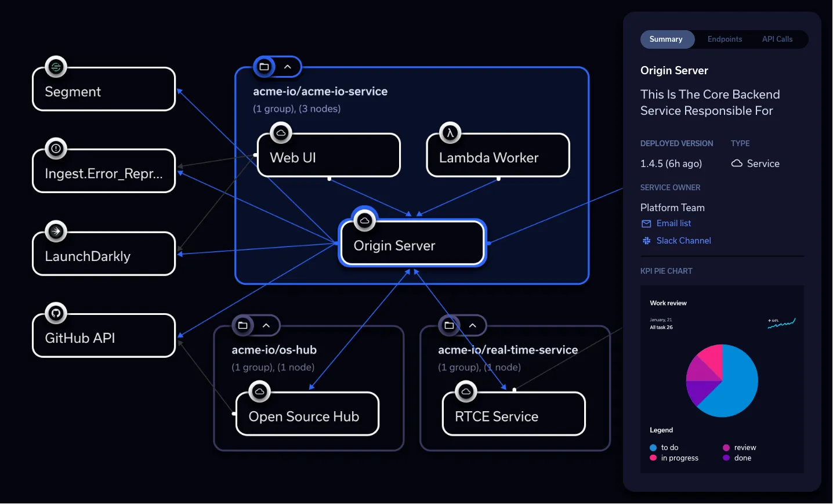Click the Segment logo icon
The height and width of the screenshot is (504, 833).
click(x=56, y=67)
